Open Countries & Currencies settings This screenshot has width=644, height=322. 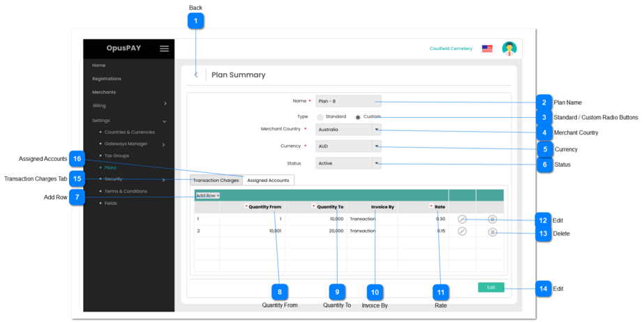pyautogui.click(x=129, y=132)
